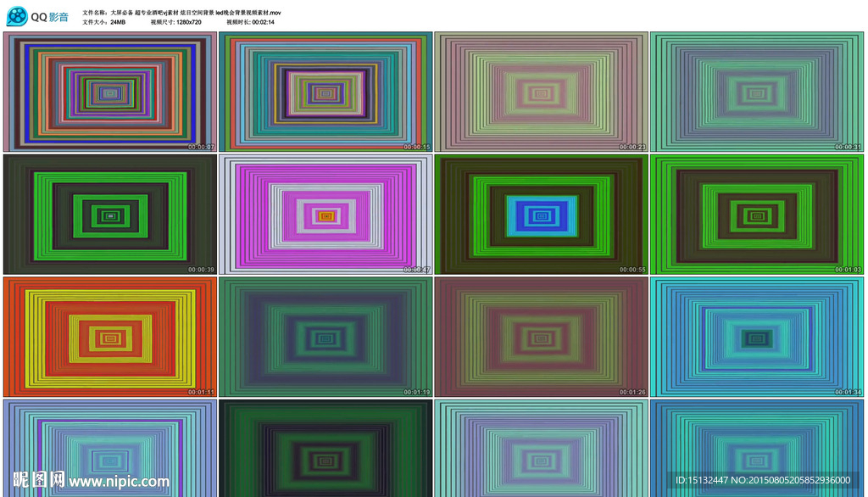Click the QQ影音 film reel logo icon
This screenshot has height=497, width=868.
pos(17,16)
